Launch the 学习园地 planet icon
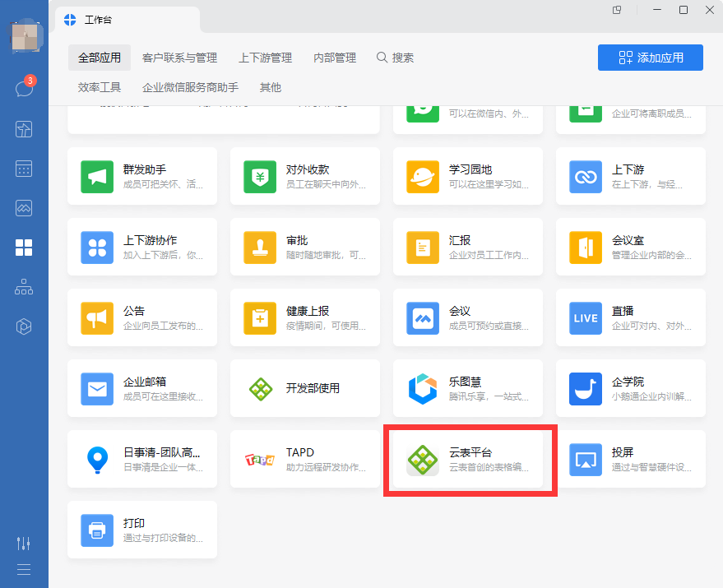This screenshot has height=588, width=723. tap(422, 177)
